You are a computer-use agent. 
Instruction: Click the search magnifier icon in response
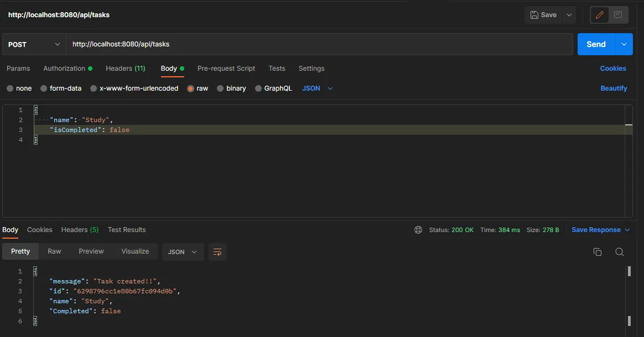[x=620, y=252]
